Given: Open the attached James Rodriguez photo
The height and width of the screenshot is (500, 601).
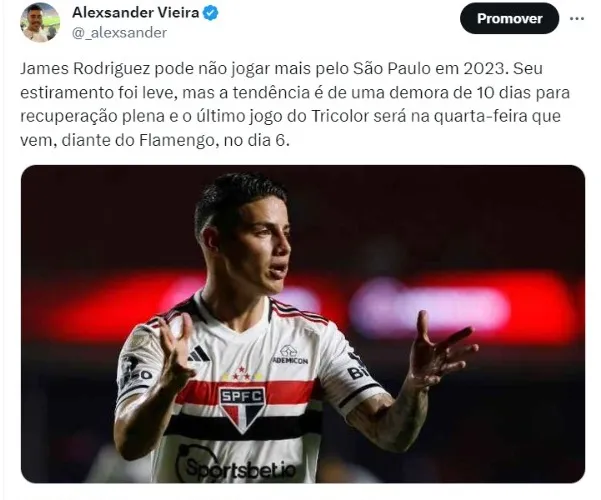Looking at the screenshot, I should 303,324.
